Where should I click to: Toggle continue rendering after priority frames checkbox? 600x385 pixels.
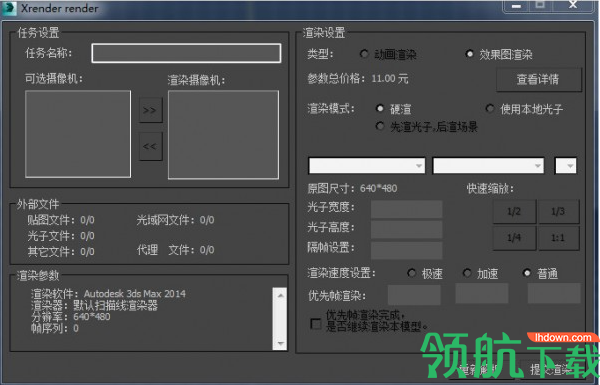coord(316,324)
